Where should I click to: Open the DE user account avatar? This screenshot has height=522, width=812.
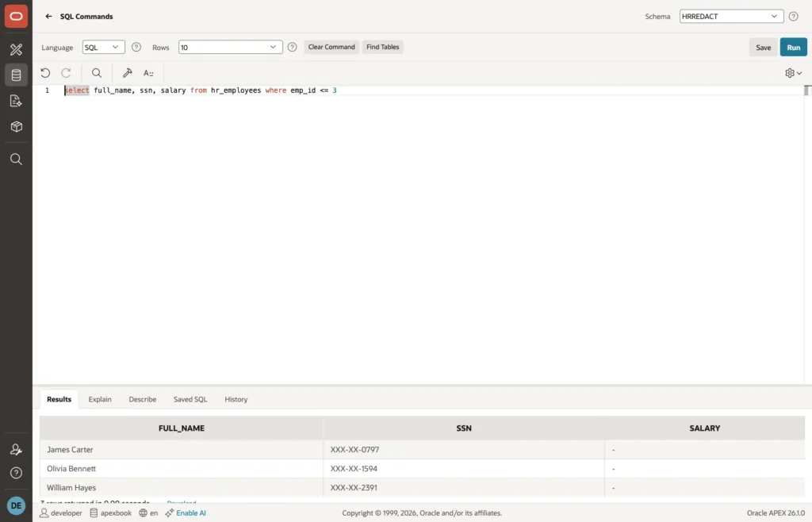(16, 505)
